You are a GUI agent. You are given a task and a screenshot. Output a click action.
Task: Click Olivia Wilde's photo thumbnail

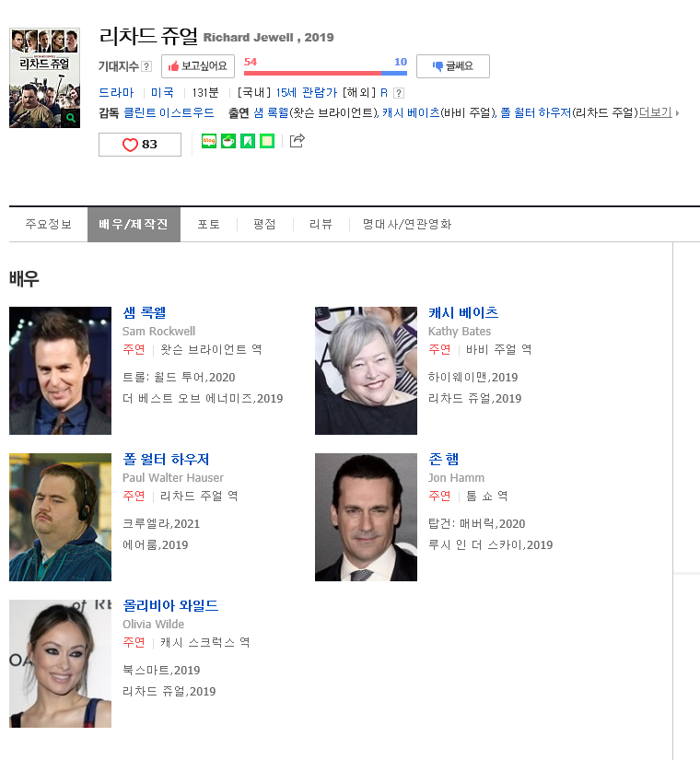pos(60,663)
